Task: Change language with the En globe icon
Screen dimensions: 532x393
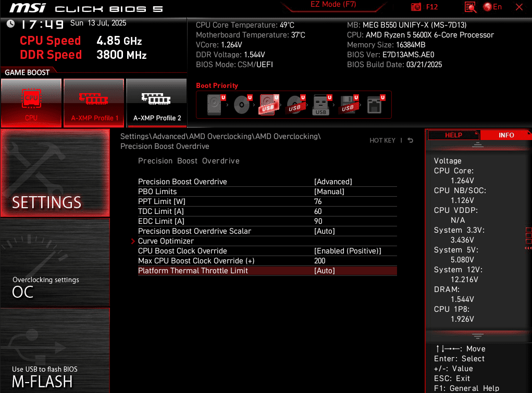Action: coord(492,7)
